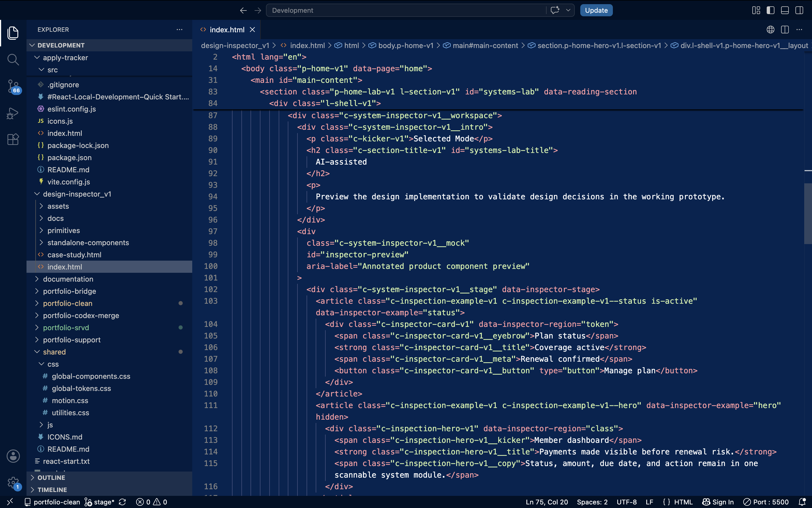Image resolution: width=812 pixels, height=508 pixels.
Task: Expand the assets folder
Action: click(x=110, y=206)
